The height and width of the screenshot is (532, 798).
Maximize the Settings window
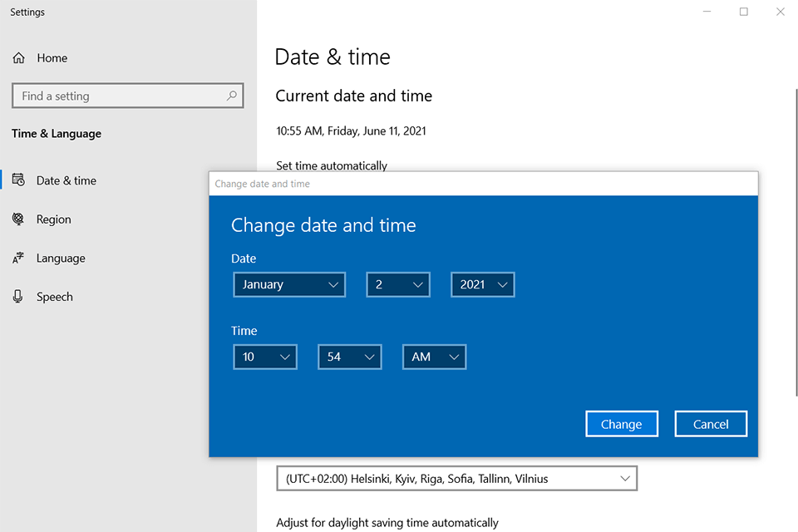click(x=744, y=12)
